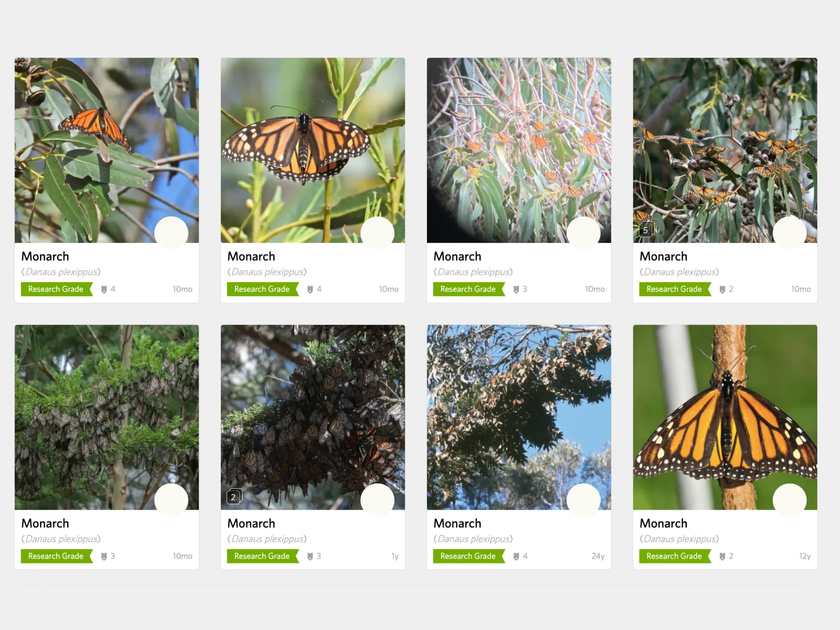Screen dimensions: 840x630
Task: Open observer avatar on the 1y dark cluster photo
Action: (378, 500)
